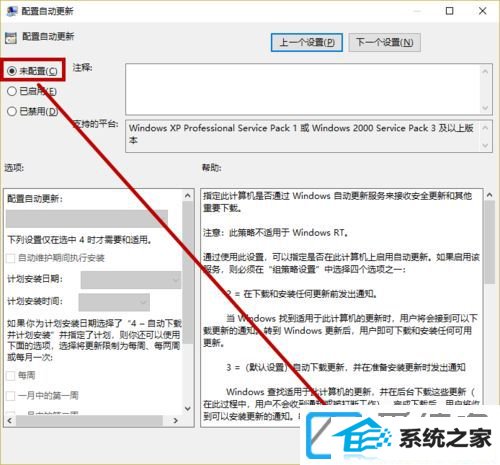This screenshot has height=465, width=500.
Task: Open the 配置自动更新 options combo box
Action: [87, 219]
